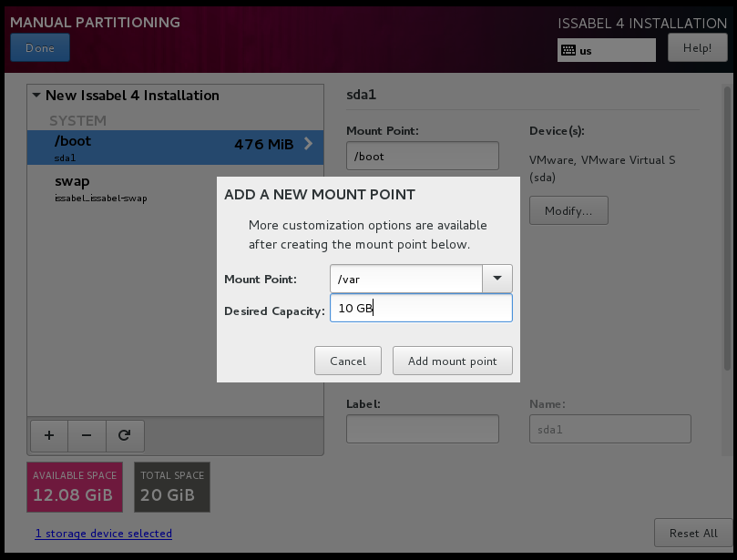
Task: Click the Available Space 12.08 GiB indicator
Action: [x=75, y=487]
